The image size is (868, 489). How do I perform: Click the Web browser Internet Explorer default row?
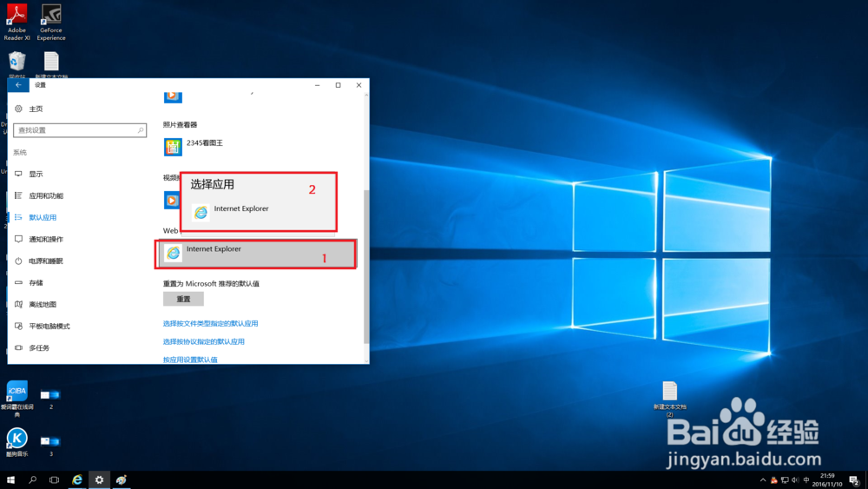click(x=256, y=254)
